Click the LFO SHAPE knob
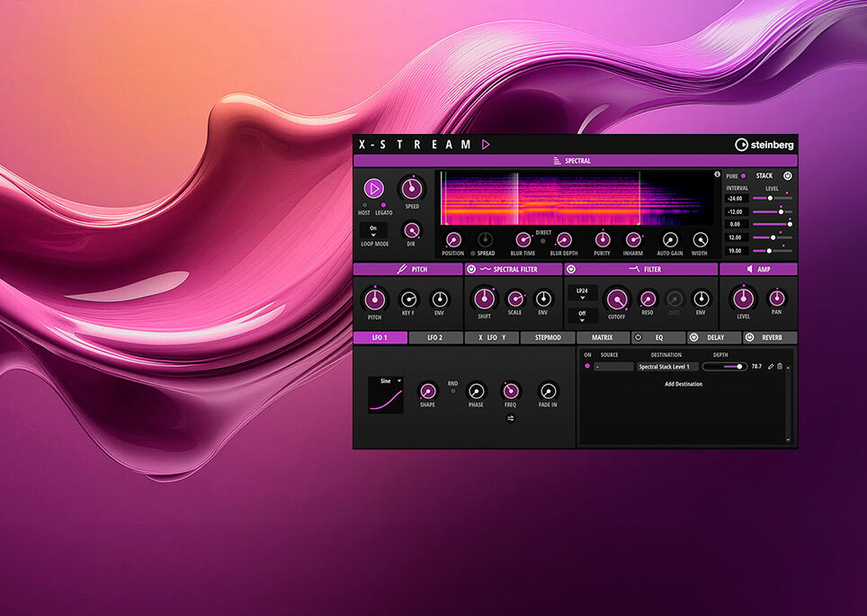This screenshot has height=616, width=867. (427, 391)
